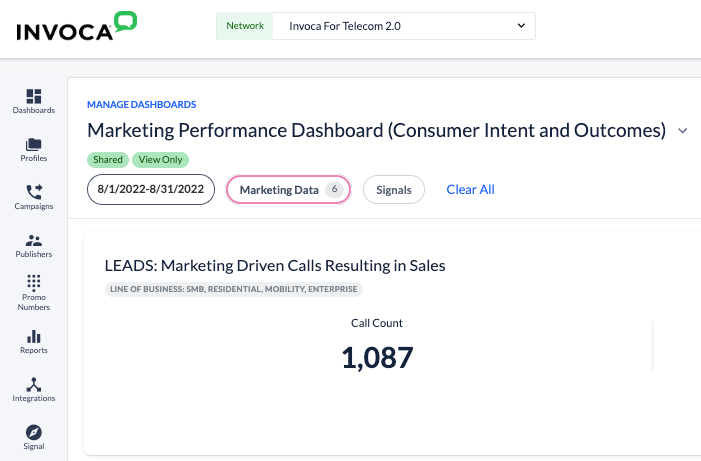Open the Marketing Data filter
This screenshot has height=461, width=701.
[288, 190]
